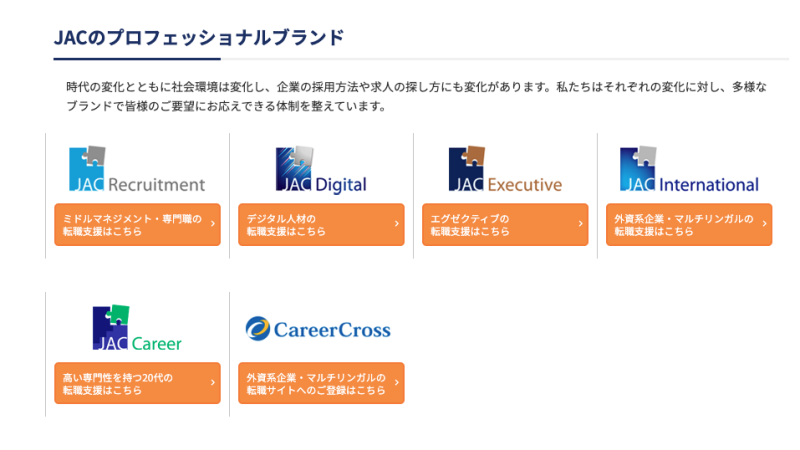This screenshot has height=450, width=800.
Task: Click the JAC Recruitment logo
Action: (x=137, y=170)
